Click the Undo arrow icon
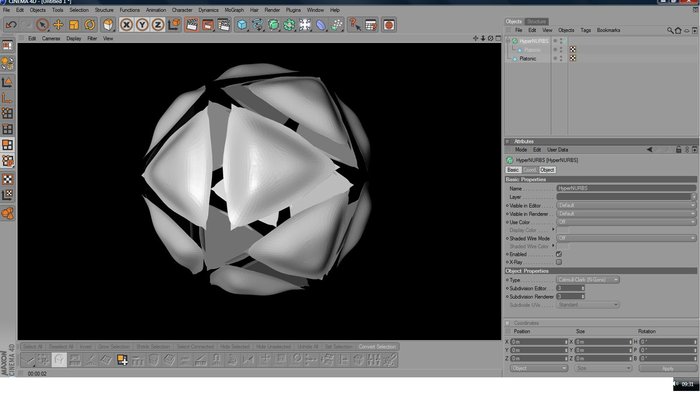The width and height of the screenshot is (700, 394). point(10,25)
